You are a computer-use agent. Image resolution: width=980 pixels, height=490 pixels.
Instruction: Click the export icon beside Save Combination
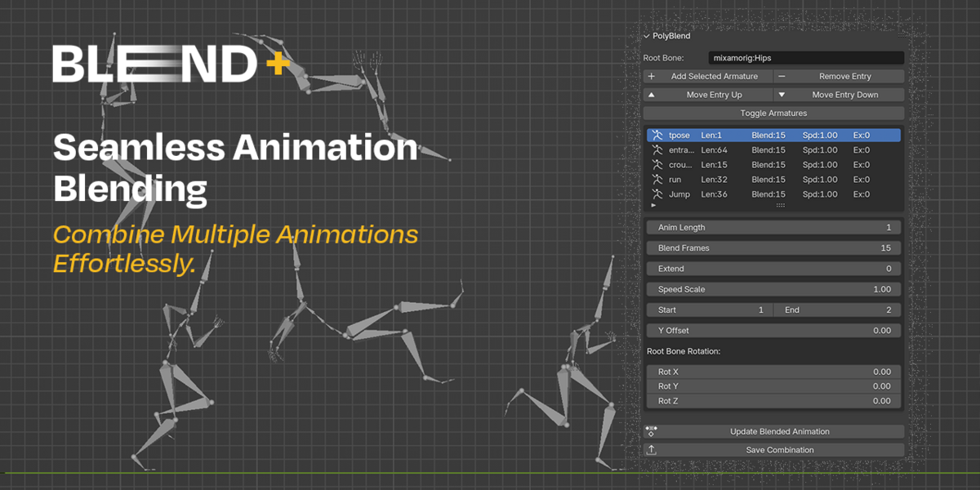click(x=652, y=450)
